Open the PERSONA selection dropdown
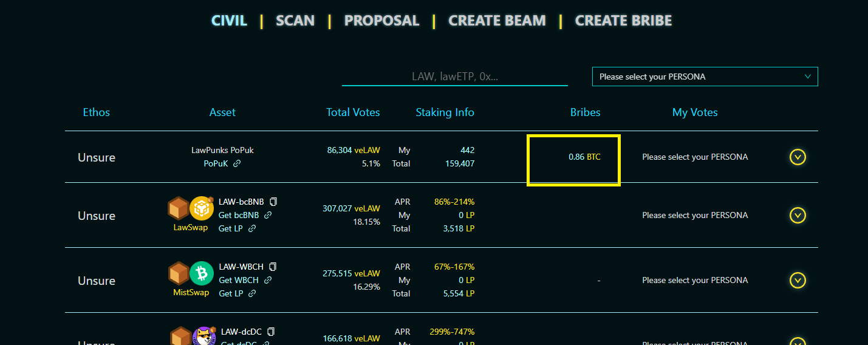This screenshot has height=345, width=868. tap(705, 77)
